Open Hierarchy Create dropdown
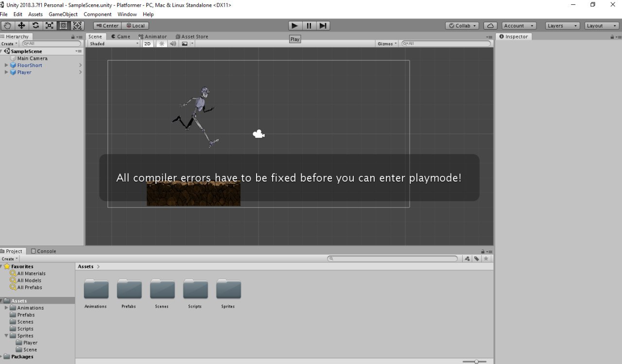Screen dimensions: 622x364 (10, 44)
